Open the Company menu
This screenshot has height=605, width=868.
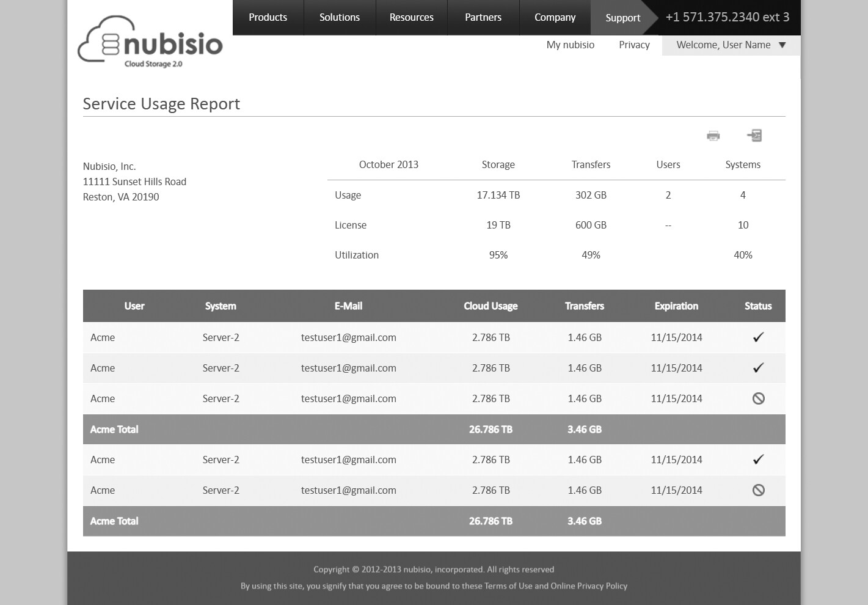555,18
